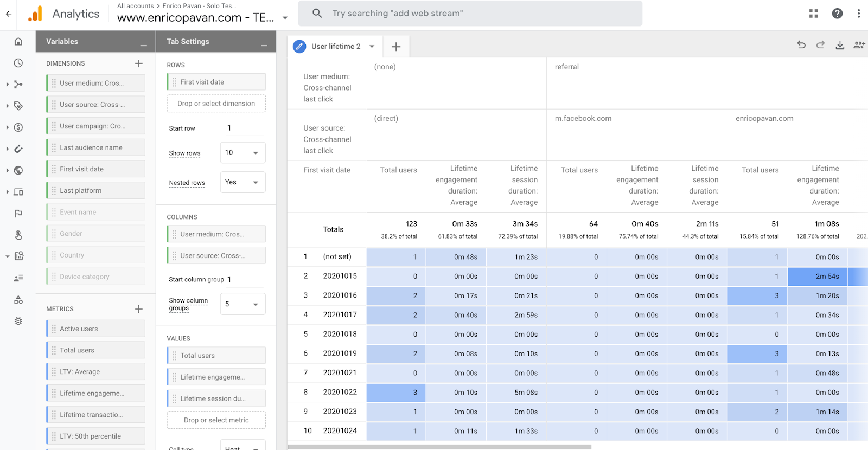Click Drop or select metric box
The height and width of the screenshot is (450, 868).
(216, 420)
